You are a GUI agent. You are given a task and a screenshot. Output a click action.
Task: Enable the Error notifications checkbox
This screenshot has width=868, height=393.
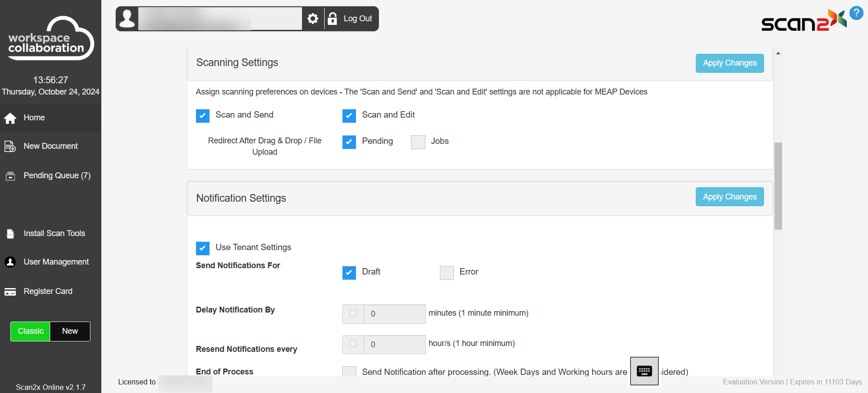pyautogui.click(x=447, y=273)
